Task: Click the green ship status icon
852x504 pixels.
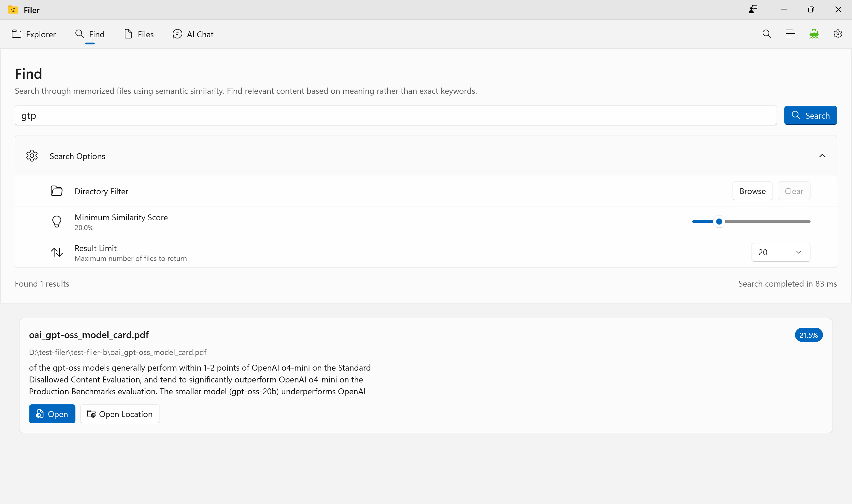Action: click(814, 34)
